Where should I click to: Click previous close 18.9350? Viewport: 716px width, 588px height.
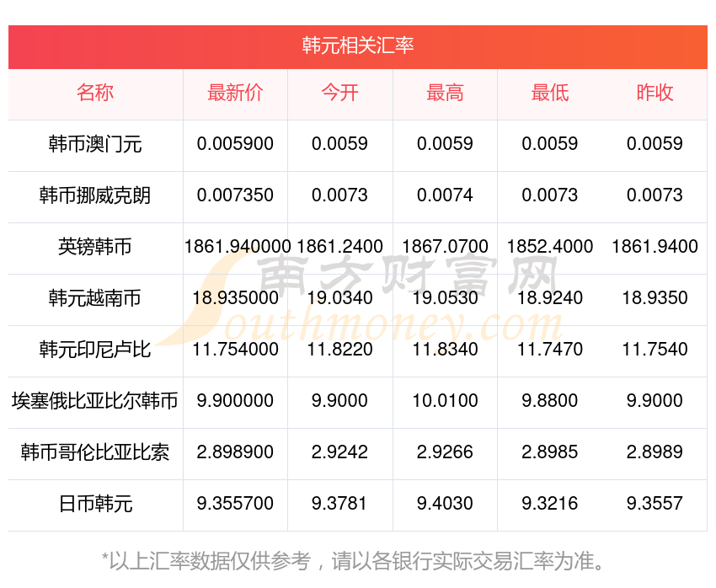coord(655,298)
